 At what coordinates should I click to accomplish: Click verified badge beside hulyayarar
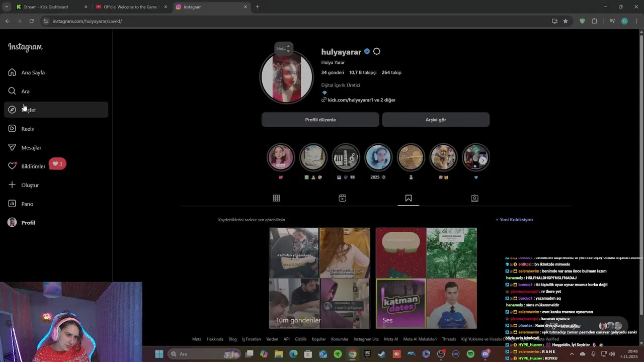367,52
